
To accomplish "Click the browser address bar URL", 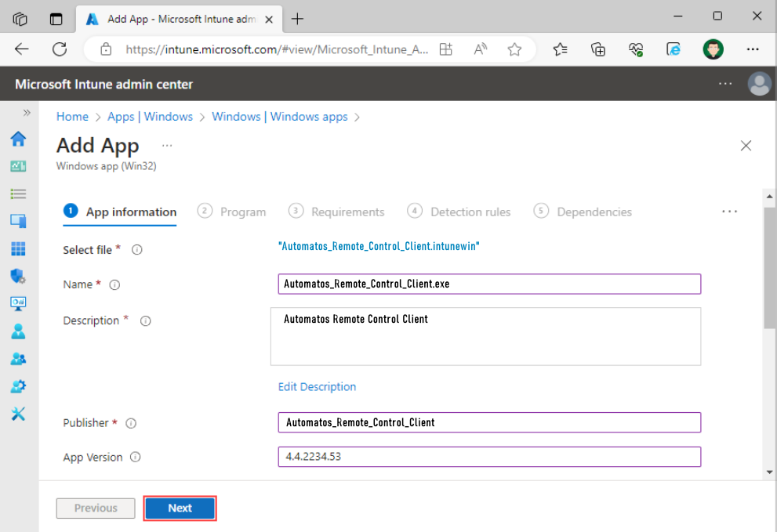I will click(x=277, y=49).
